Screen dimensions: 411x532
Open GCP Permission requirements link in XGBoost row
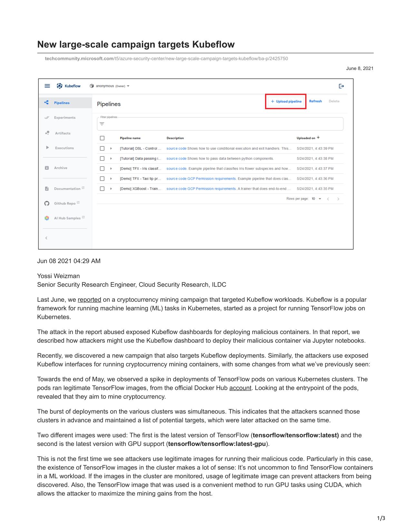tap(212, 189)
